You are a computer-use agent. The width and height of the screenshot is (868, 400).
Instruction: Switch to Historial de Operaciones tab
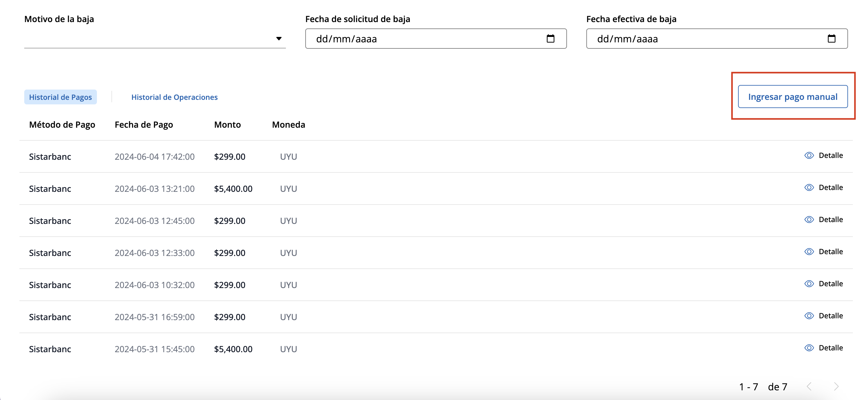174,97
